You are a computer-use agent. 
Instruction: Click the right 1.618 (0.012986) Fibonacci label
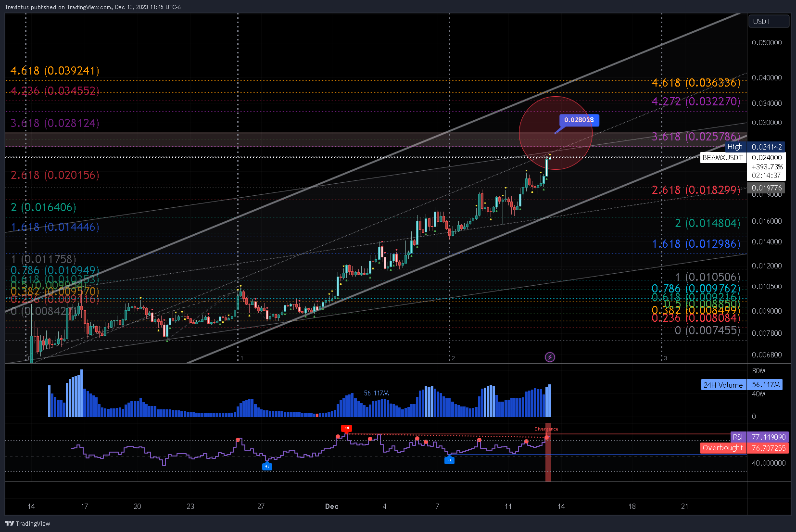696,244
